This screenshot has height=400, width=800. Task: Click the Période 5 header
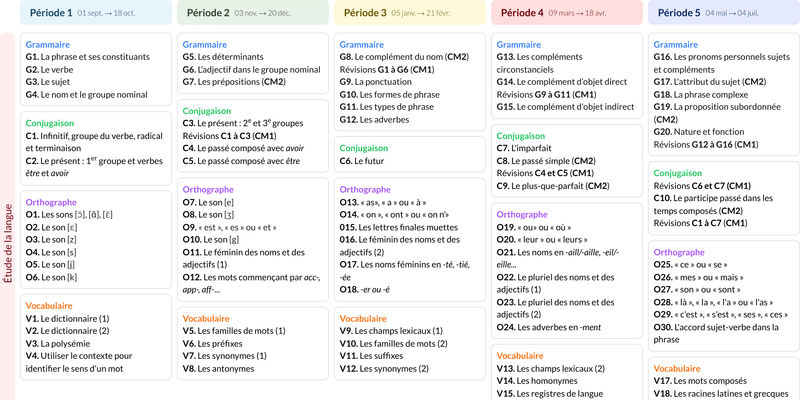[x=724, y=12]
